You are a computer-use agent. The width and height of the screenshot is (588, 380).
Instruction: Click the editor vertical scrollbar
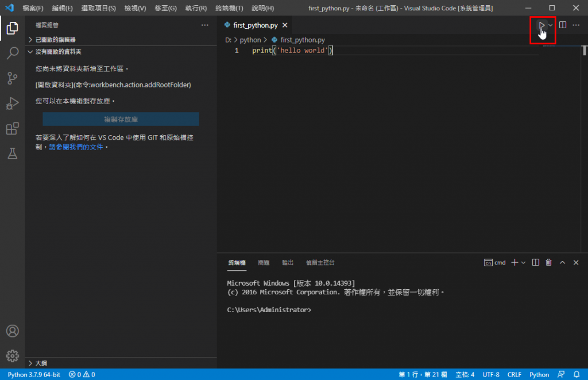pyautogui.click(x=584, y=150)
